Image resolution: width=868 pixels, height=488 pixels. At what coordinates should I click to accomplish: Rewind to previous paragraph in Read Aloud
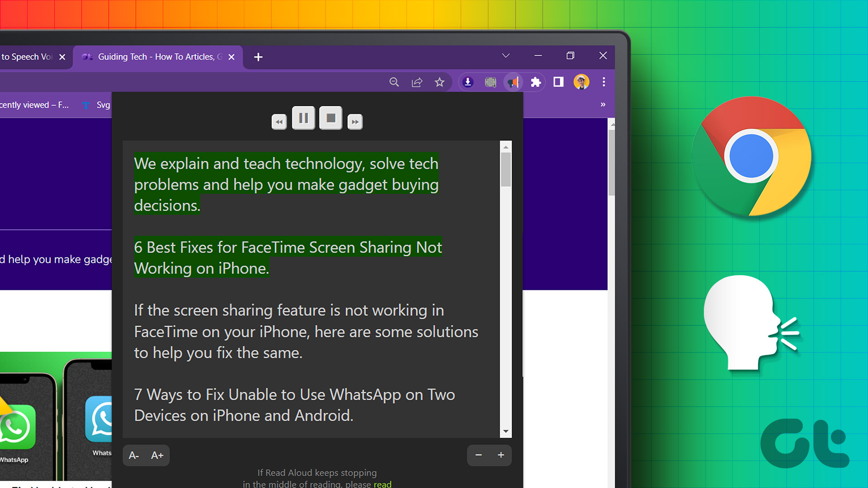pyautogui.click(x=279, y=122)
